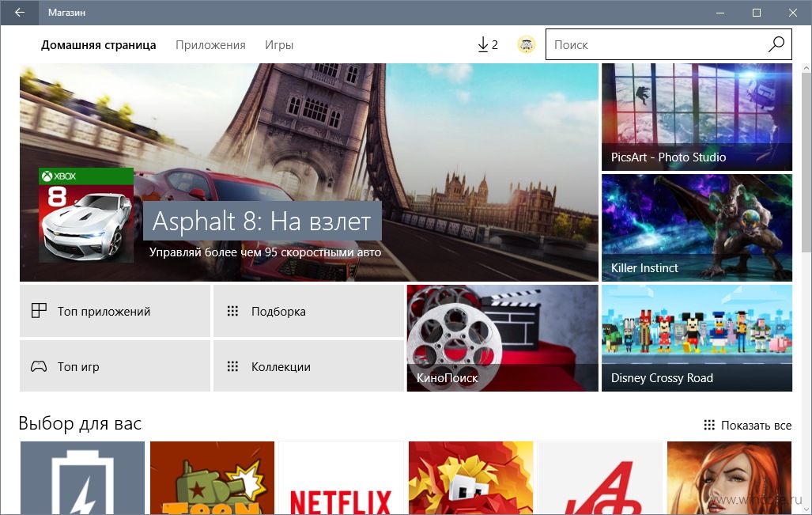The width and height of the screenshot is (812, 515).
Task: Open the Коллекции section
Action: point(308,365)
